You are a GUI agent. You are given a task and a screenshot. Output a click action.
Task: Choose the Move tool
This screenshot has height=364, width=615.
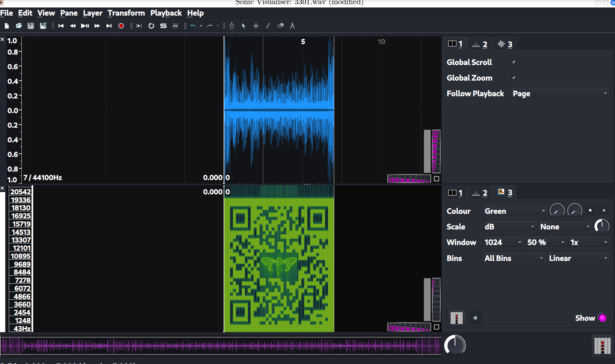point(256,26)
